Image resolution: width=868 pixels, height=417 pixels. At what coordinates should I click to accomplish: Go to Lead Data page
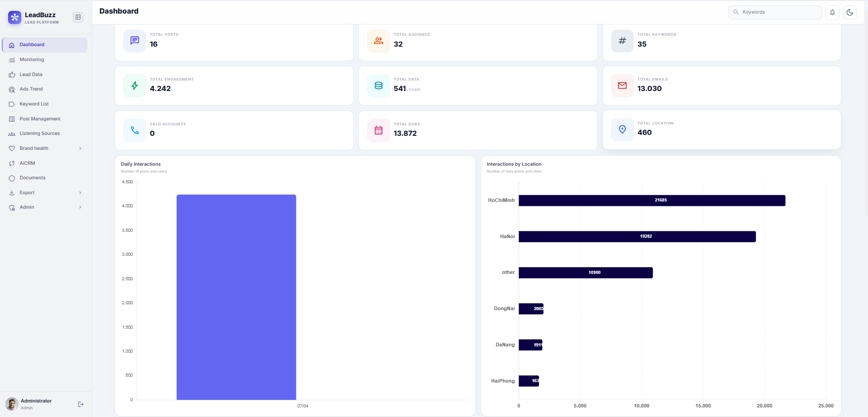click(x=45, y=75)
